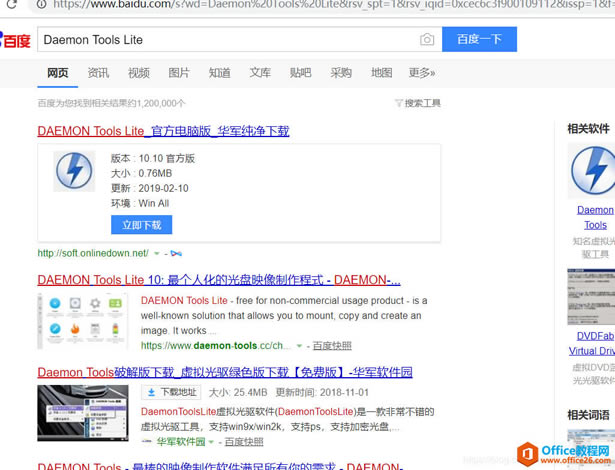Click 更新 : 2019-02-10 text
Image resolution: width=615 pixels, height=470 pixels.
[x=149, y=188]
